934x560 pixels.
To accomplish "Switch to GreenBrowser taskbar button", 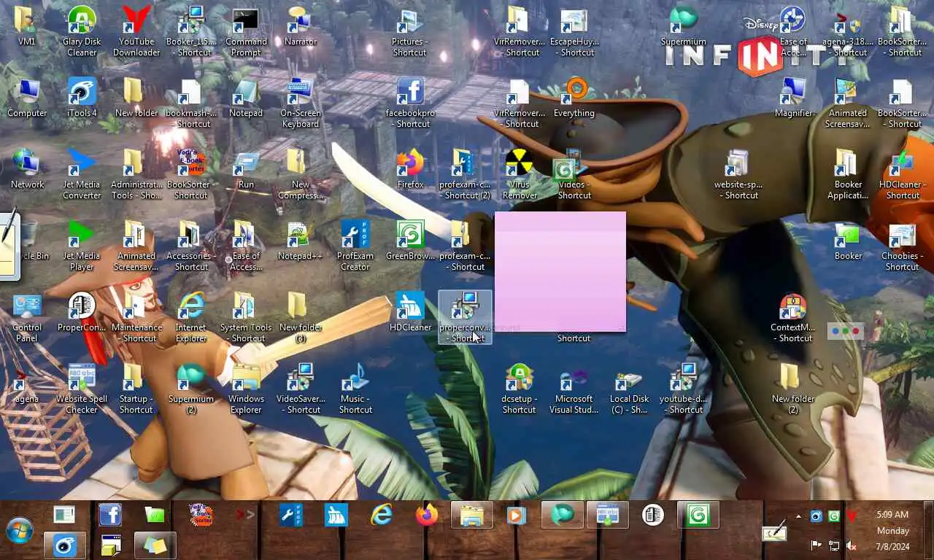I will pyautogui.click(x=698, y=515).
